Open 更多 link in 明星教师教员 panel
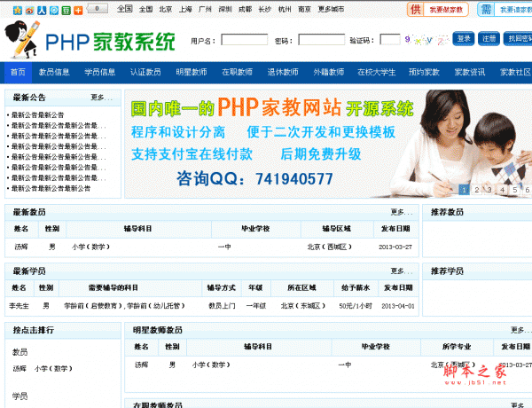The width and height of the screenshot is (532, 408). tap(521, 330)
